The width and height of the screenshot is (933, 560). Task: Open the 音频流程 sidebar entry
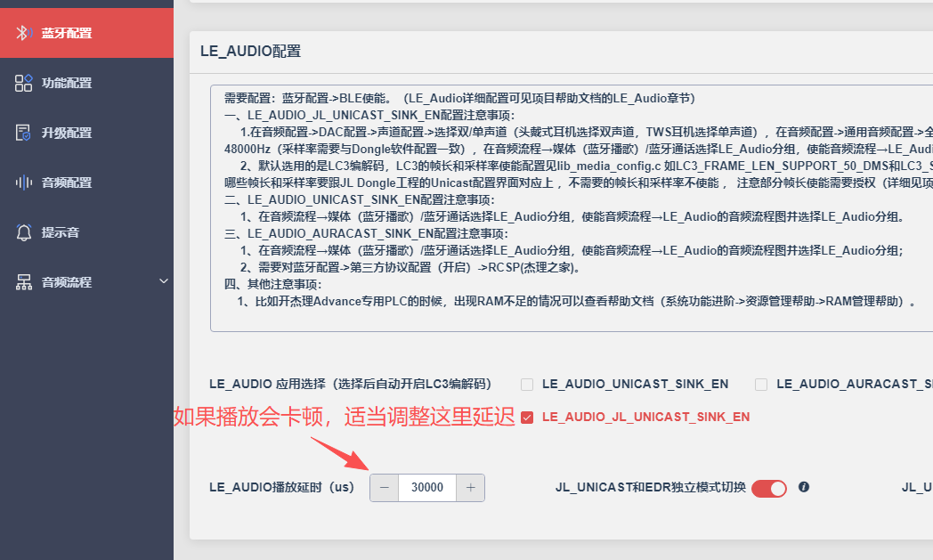point(87,282)
